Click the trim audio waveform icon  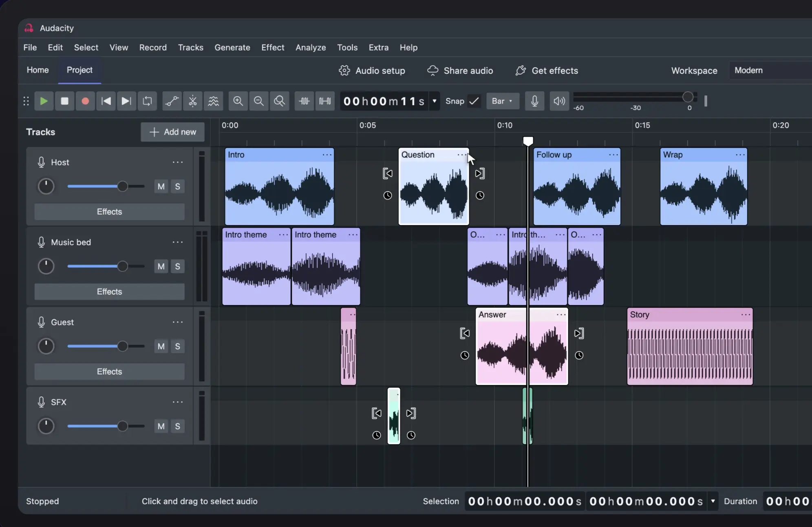[304, 101]
